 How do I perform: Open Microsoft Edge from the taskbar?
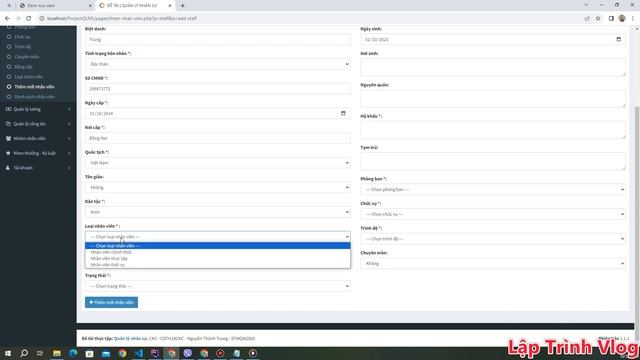coord(73,353)
